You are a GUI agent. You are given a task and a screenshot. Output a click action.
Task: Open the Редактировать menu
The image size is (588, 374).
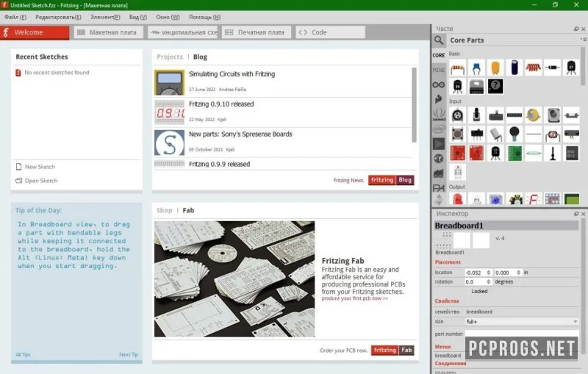58,17
